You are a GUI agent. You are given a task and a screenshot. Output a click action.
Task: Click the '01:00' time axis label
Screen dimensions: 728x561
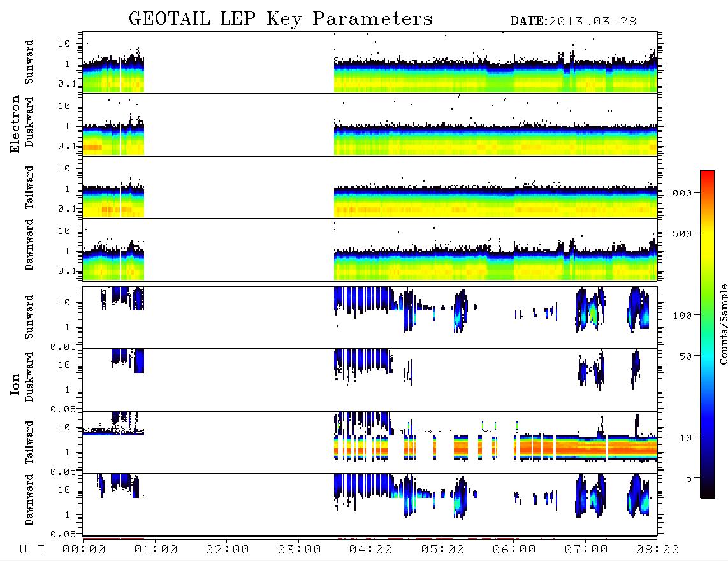point(156,550)
